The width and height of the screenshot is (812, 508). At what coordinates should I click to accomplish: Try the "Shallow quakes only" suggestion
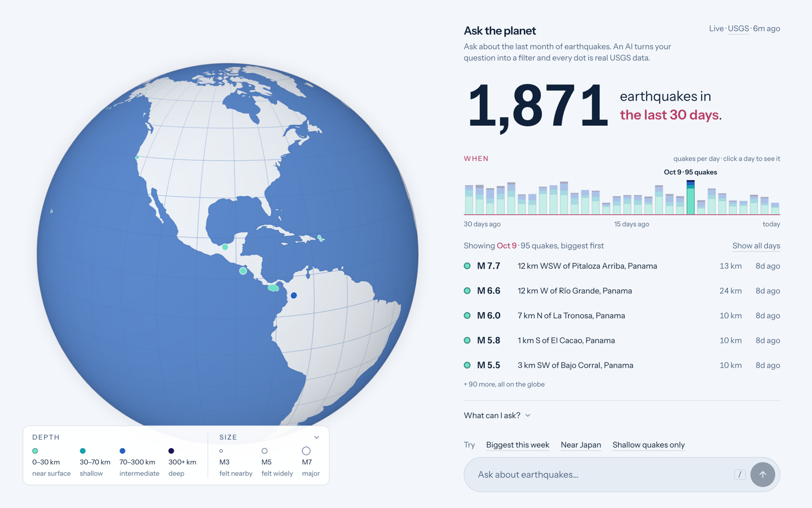click(x=648, y=445)
